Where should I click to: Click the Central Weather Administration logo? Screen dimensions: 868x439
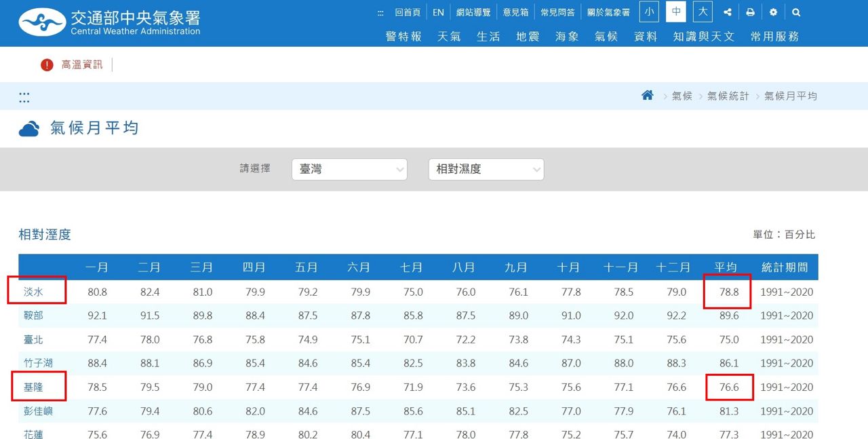(x=110, y=22)
